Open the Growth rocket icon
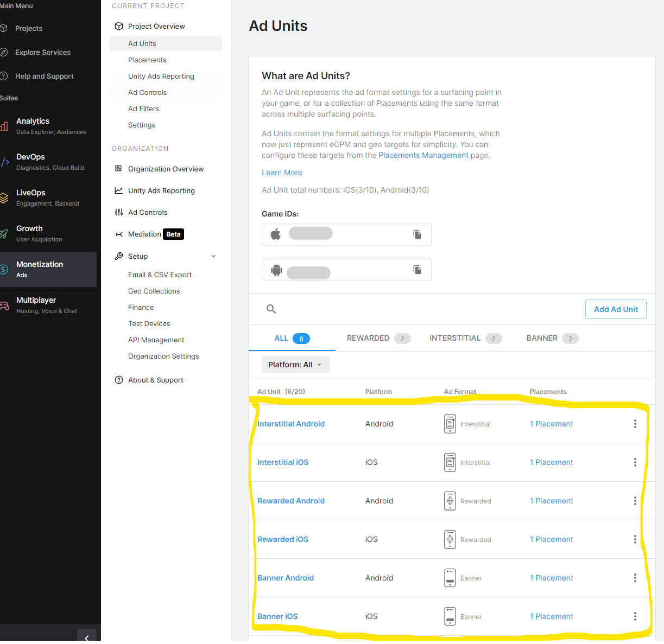This screenshot has height=644, width=664. pos(4,234)
